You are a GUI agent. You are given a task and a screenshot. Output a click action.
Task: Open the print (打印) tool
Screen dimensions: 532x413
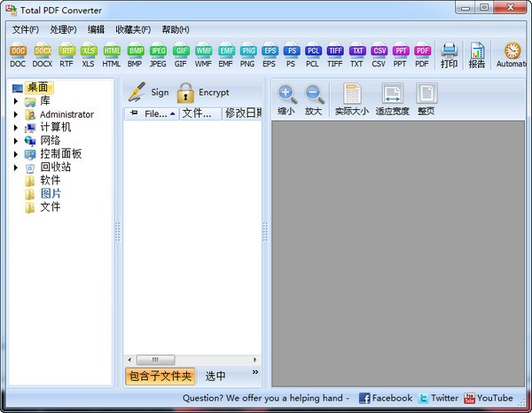[450, 55]
